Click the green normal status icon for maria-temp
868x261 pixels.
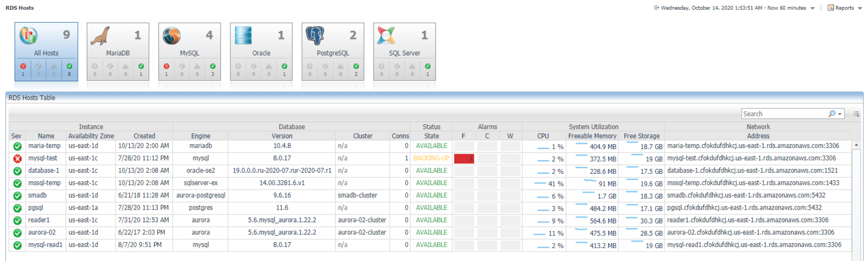[x=17, y=146]
